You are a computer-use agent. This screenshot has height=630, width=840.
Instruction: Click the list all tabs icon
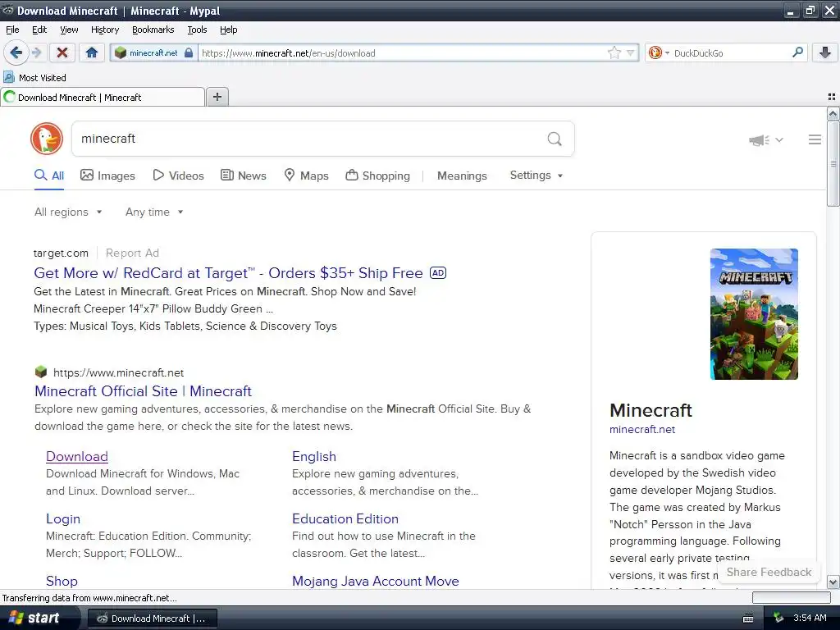(832, 97)
